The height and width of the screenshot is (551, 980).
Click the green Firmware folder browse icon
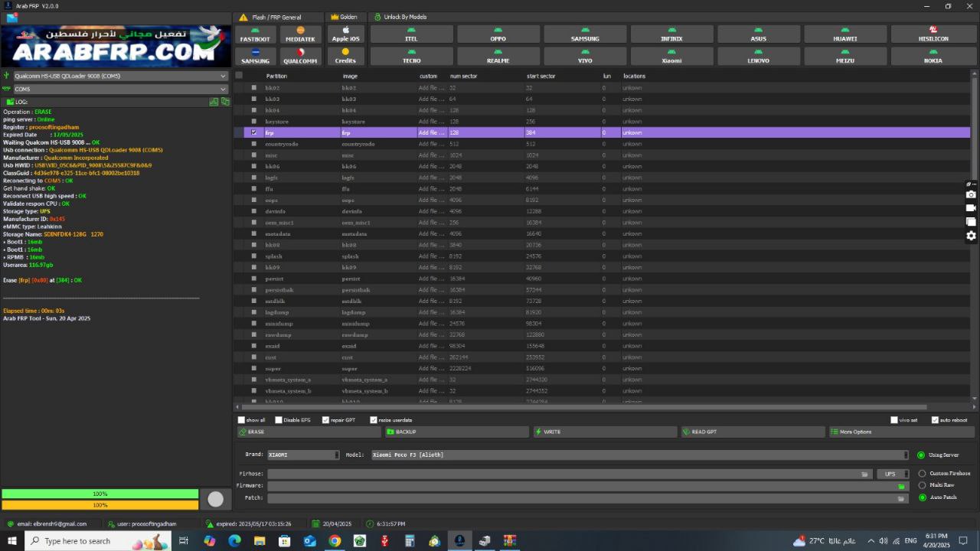pos(901,486)
